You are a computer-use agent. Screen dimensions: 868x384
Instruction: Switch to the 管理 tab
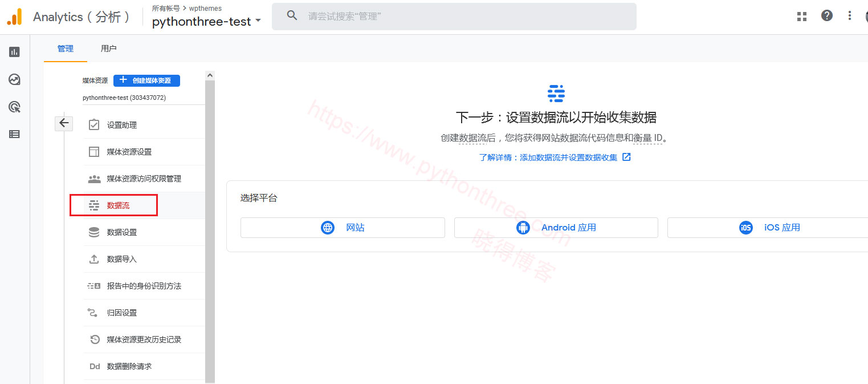66,48
